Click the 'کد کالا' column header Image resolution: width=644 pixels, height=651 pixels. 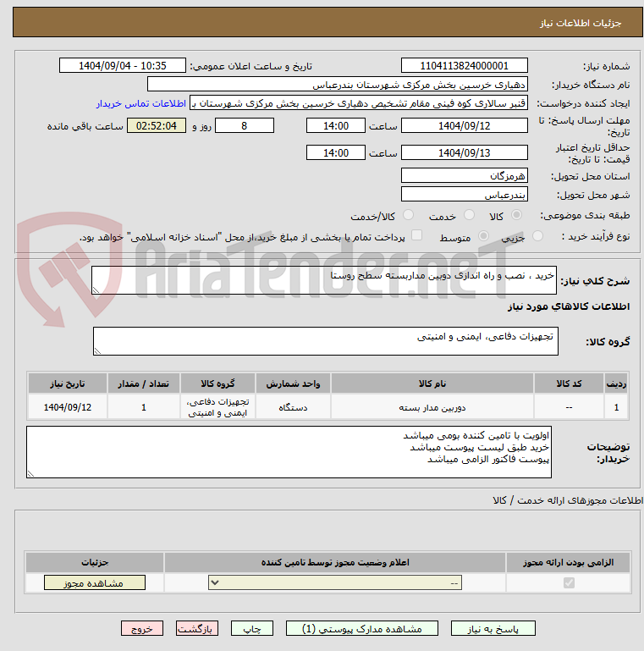coord(569,383)
